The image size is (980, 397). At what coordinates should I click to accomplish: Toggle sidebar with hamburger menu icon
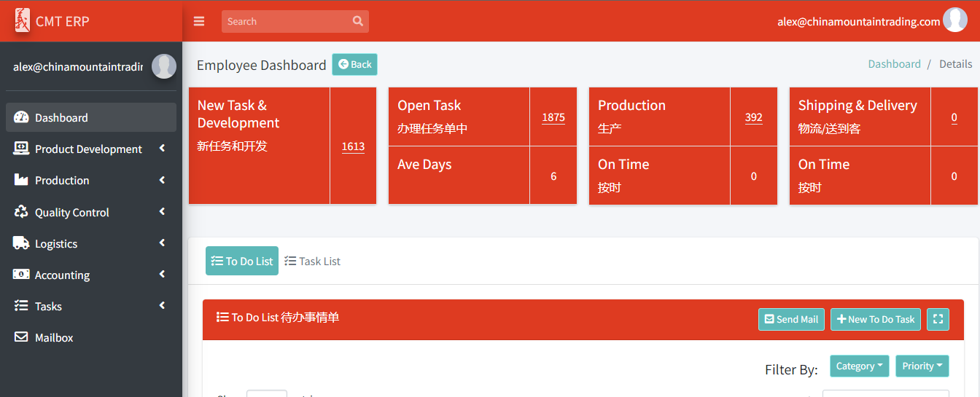tap(199, 21)
